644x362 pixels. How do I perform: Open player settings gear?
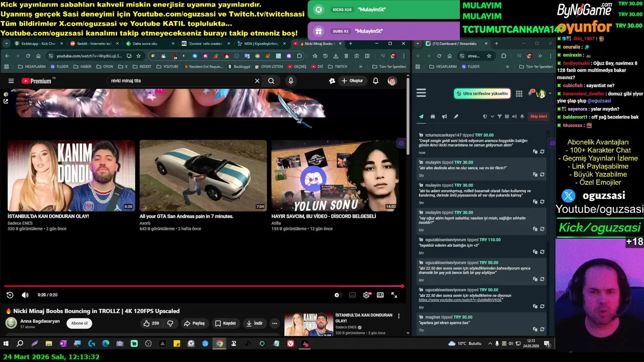(x=366, y=295)
